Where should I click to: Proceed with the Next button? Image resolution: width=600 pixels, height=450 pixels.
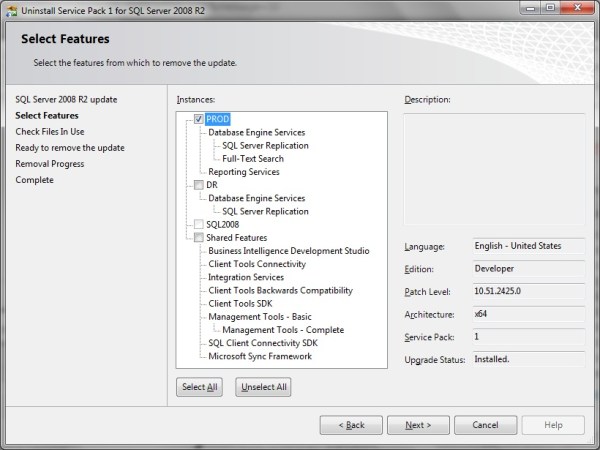pos(418,425)
